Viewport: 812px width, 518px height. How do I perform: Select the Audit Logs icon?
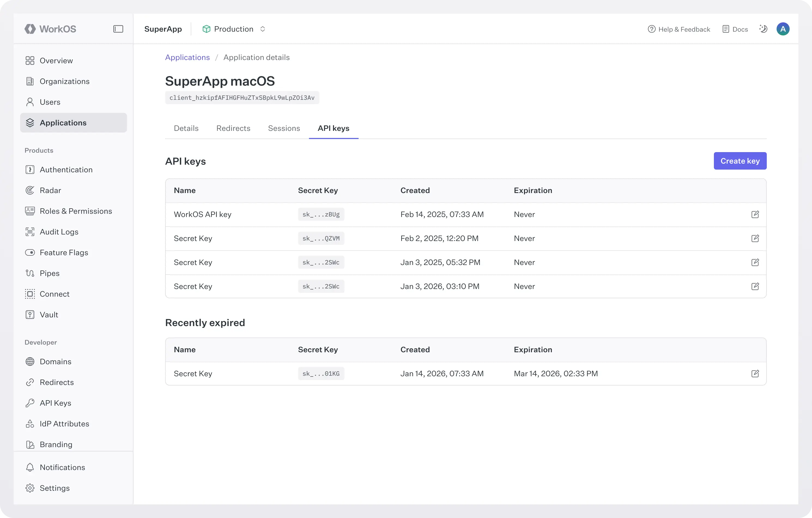(30, 231)
